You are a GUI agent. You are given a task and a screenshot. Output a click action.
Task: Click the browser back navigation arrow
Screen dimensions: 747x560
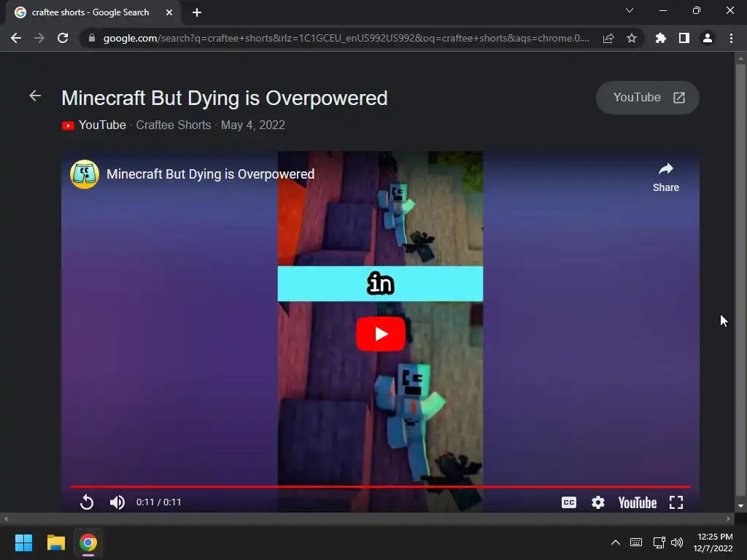[16, 38]
